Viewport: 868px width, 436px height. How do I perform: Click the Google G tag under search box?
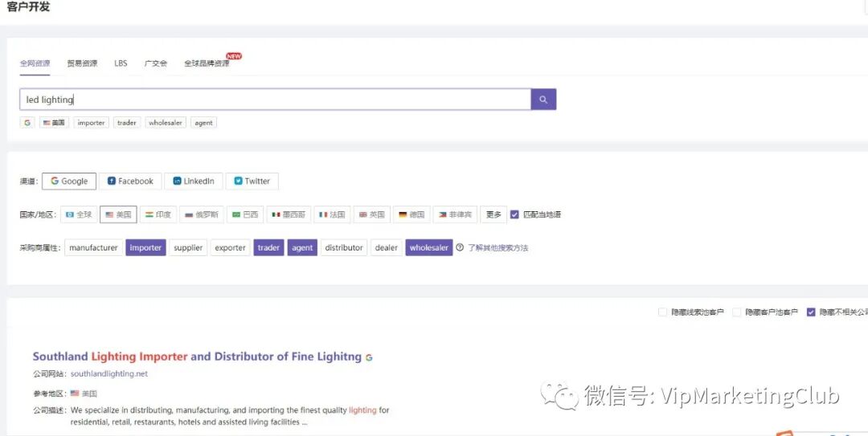coord(27,123)
